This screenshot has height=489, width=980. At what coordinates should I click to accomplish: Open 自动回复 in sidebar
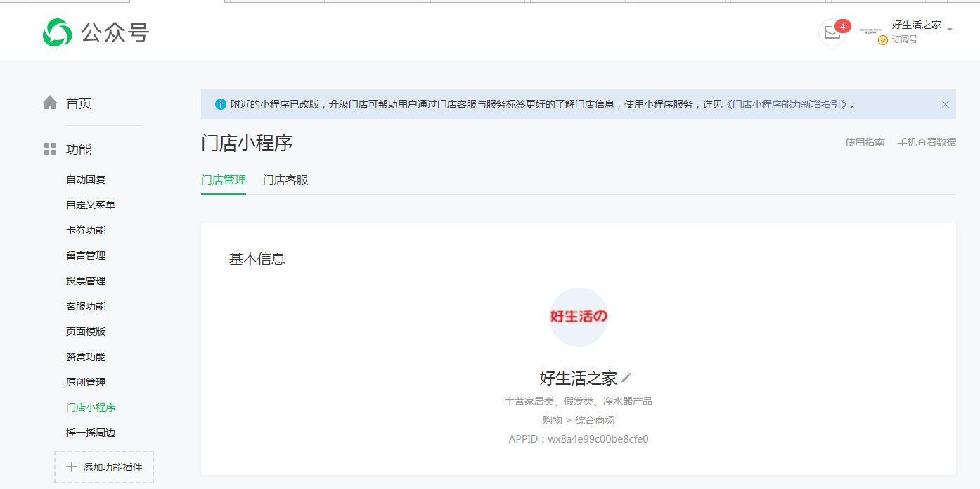click(86, 179)
